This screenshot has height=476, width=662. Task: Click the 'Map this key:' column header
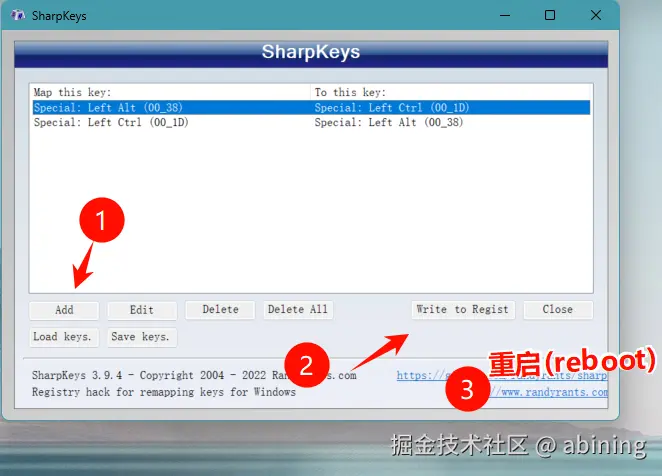point(171,92)
